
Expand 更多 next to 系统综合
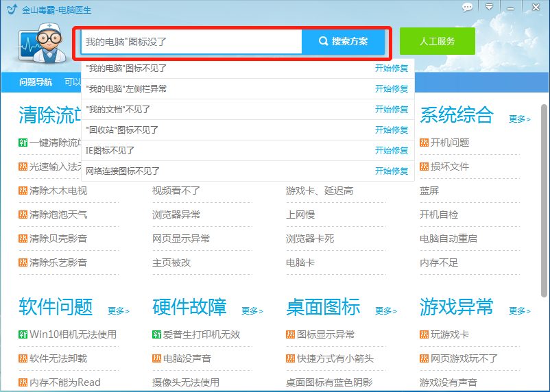520,119
